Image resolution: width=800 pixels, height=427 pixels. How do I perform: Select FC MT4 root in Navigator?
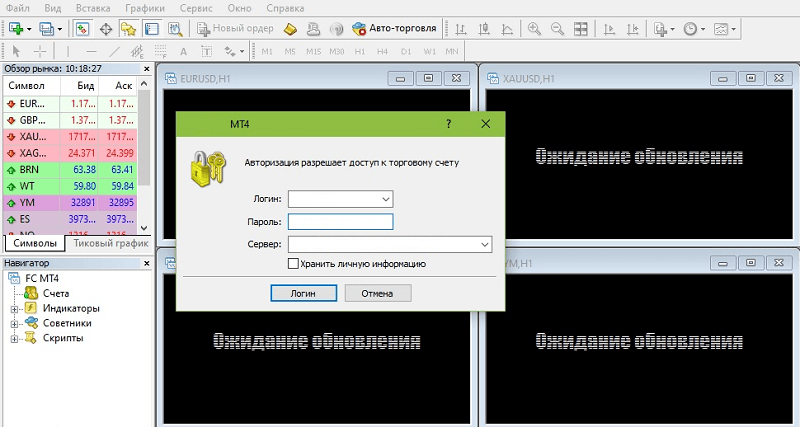[x=42, y=279]
